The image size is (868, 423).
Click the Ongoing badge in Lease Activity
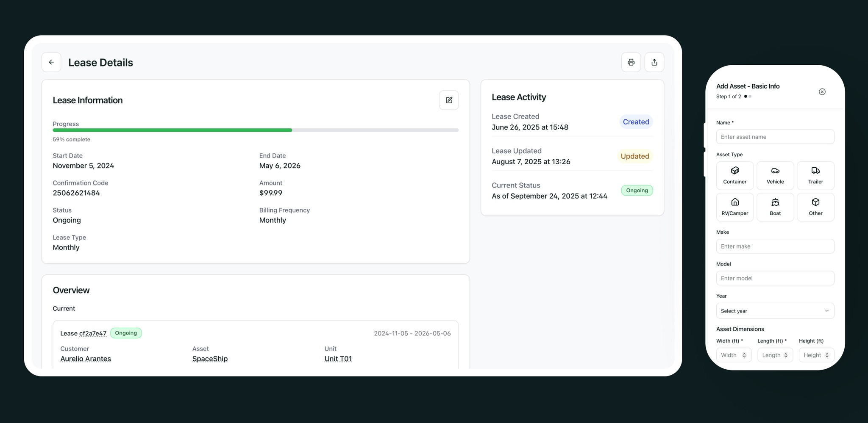[637, 191]
